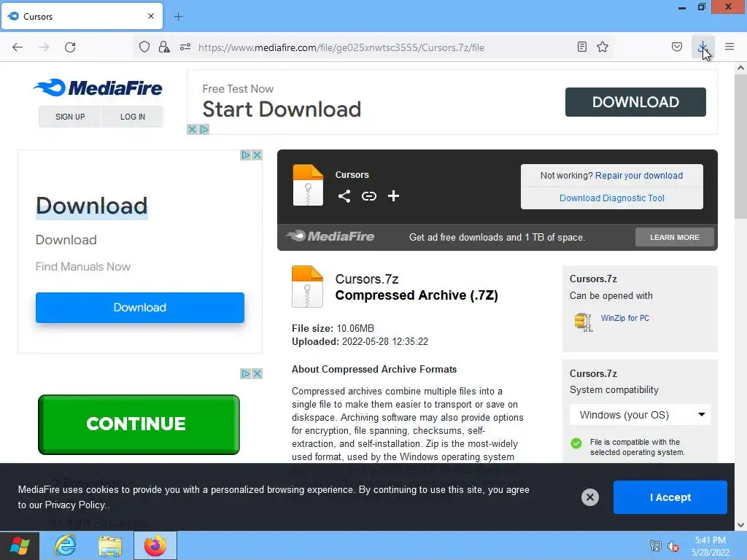
Task: Click the green CONTINUE button
Action: coord(139,424)
